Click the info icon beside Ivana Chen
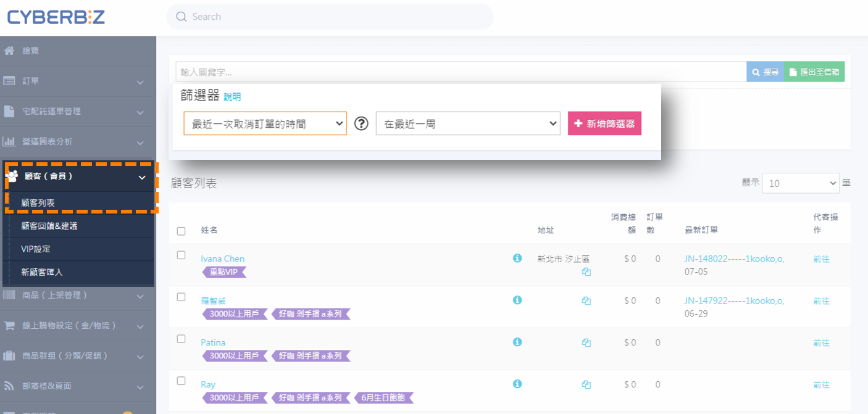This screenshot has height=414, width=868. point(517,258)
